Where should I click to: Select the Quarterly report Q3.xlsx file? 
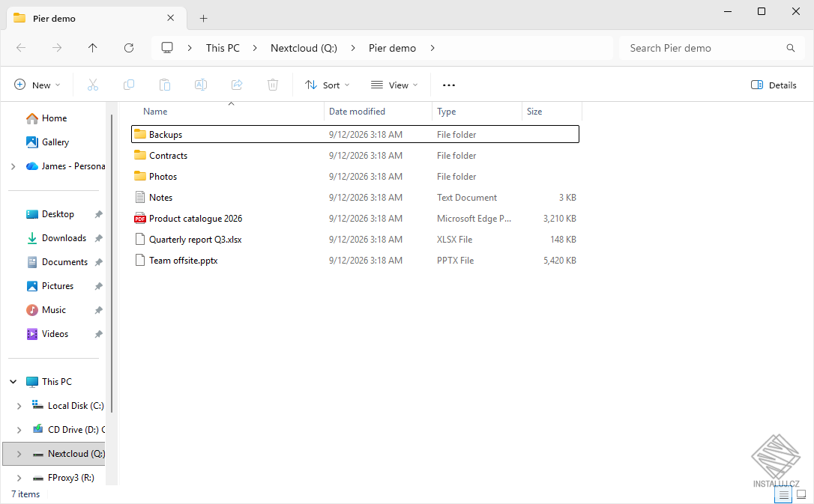(355, 240)
